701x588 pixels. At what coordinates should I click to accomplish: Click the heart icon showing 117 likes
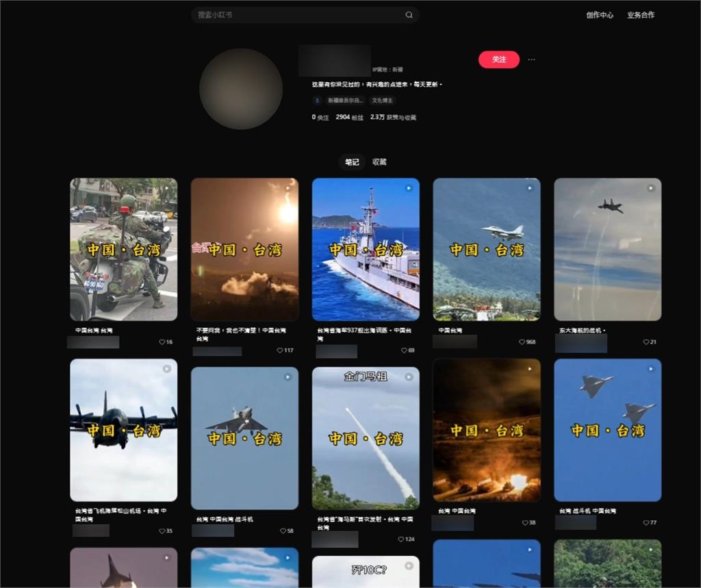pos(280,350)
